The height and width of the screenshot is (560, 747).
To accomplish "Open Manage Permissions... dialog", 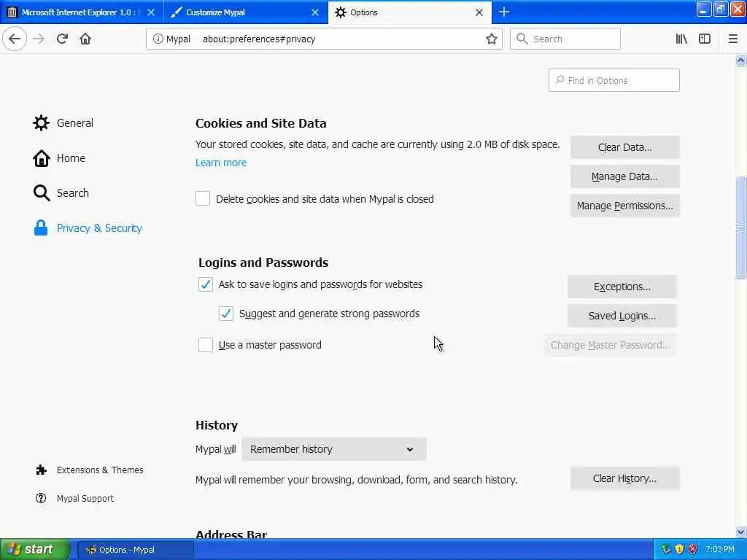I will (x=624, y=206).
